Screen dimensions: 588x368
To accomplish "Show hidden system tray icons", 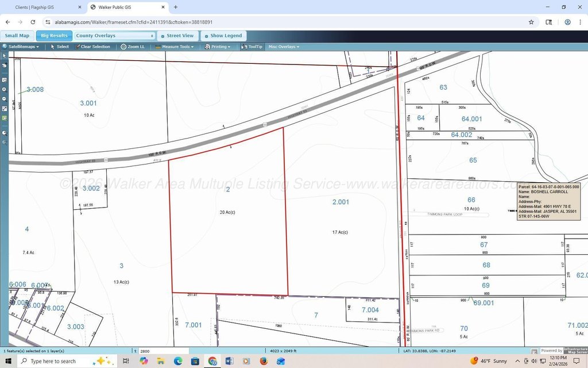I will [x=517, y=361].
